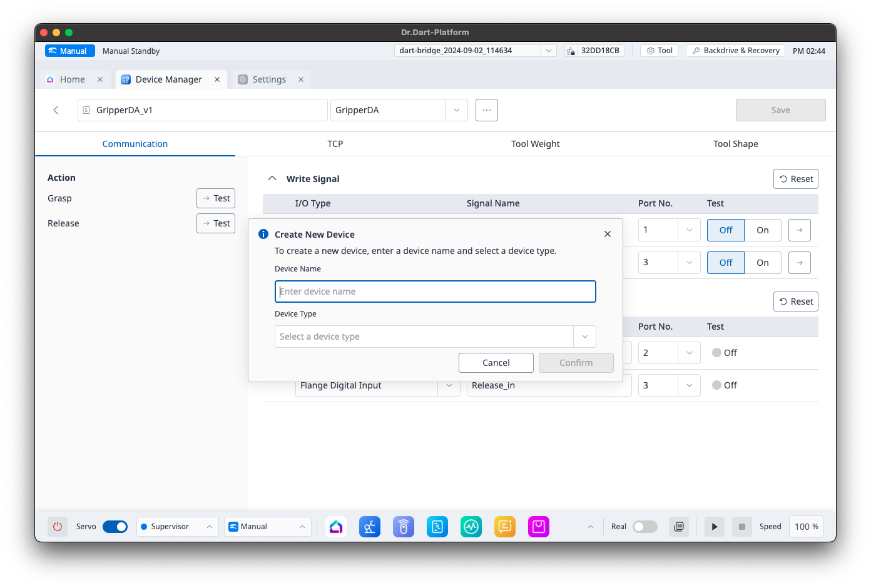Image resolution: width=871 pixels, height=588 pixels.
Task: Open the purple remote control module icon
Action: 404,527
